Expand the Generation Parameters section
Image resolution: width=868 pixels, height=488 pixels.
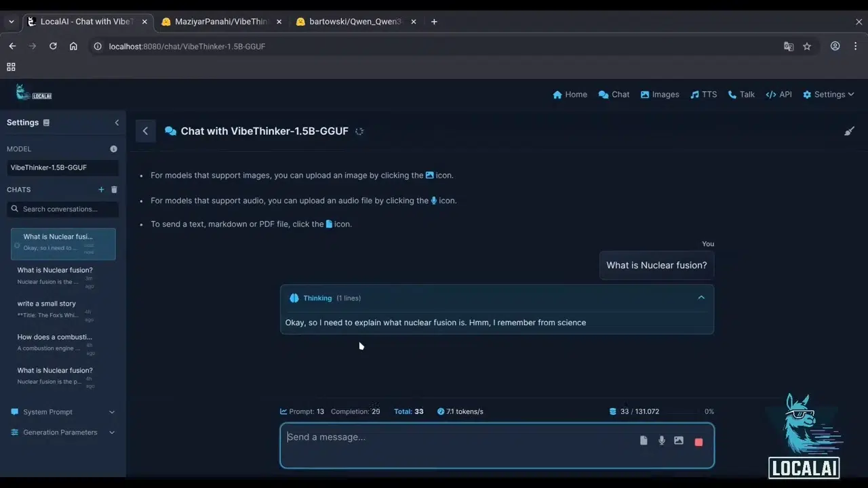(63, 432)
